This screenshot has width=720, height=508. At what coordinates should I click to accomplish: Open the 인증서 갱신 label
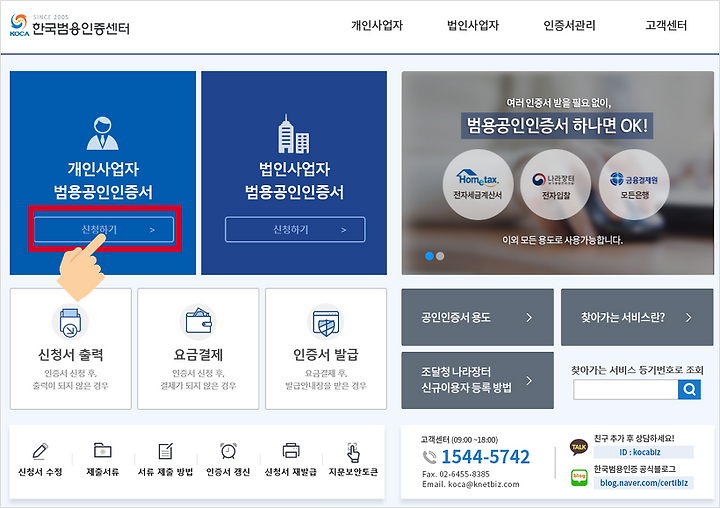click(228, 472)
